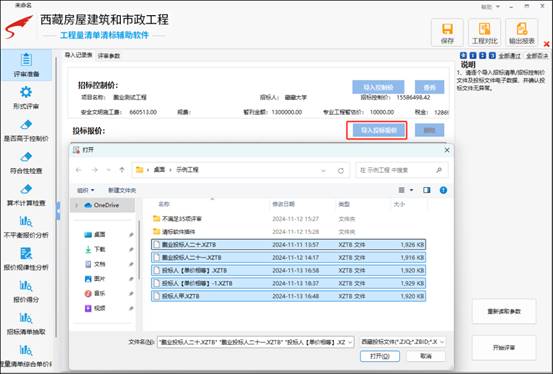Screen dimensions: 553x374
Task: Expand the 组织 organize menu
Action: 85,190
